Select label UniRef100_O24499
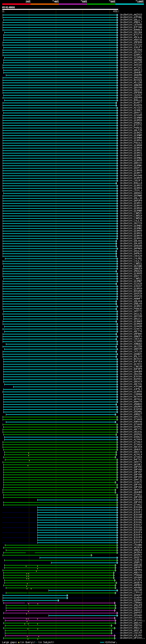 [x=131, y=326]
